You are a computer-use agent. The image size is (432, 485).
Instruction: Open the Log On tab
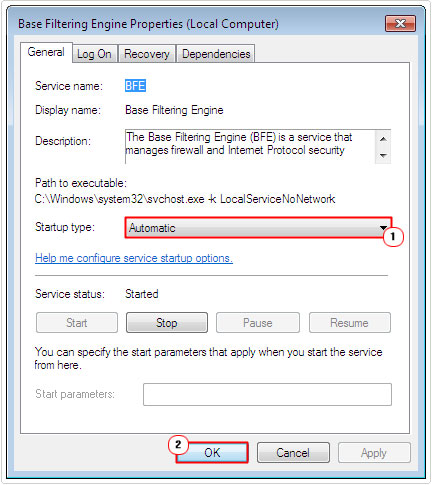94,54
